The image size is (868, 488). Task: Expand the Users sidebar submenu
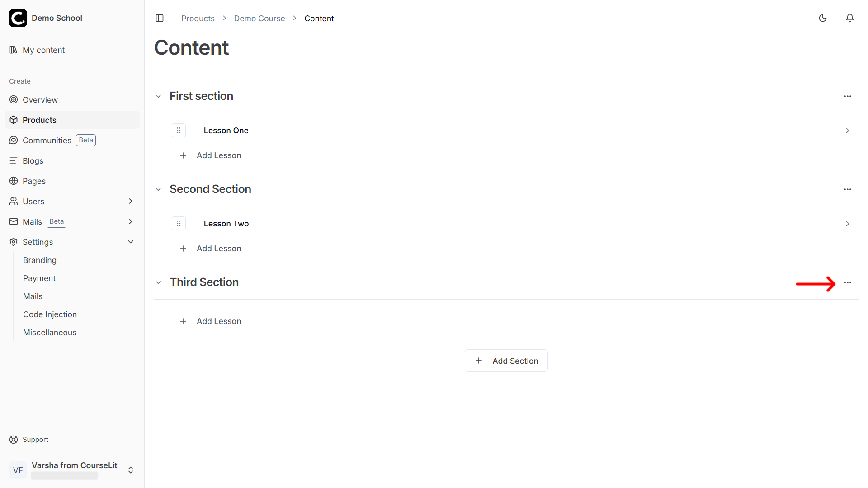(131, 201)
